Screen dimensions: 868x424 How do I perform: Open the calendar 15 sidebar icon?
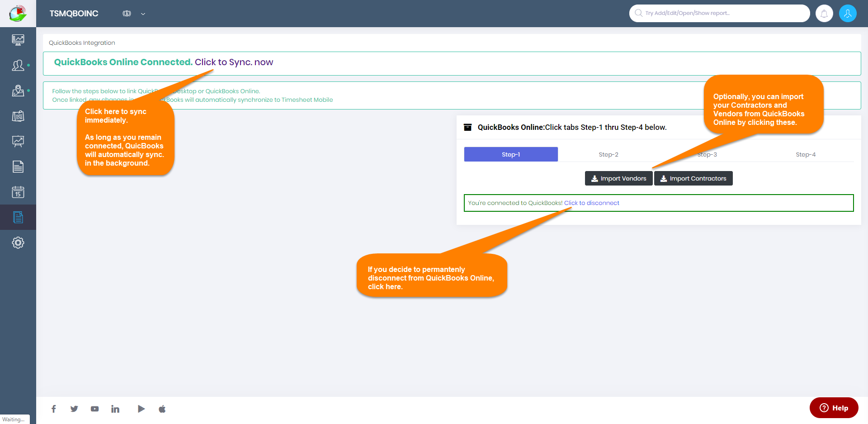pos(18,192)
